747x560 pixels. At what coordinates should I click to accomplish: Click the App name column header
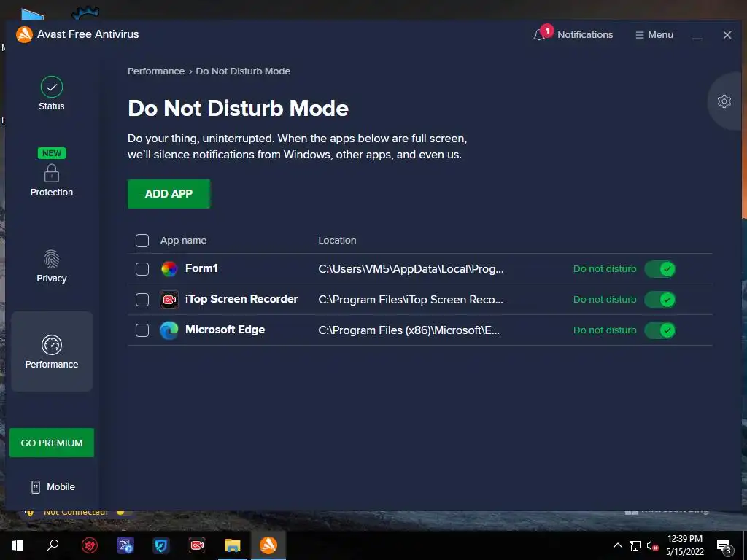click(x=183, y=241)
